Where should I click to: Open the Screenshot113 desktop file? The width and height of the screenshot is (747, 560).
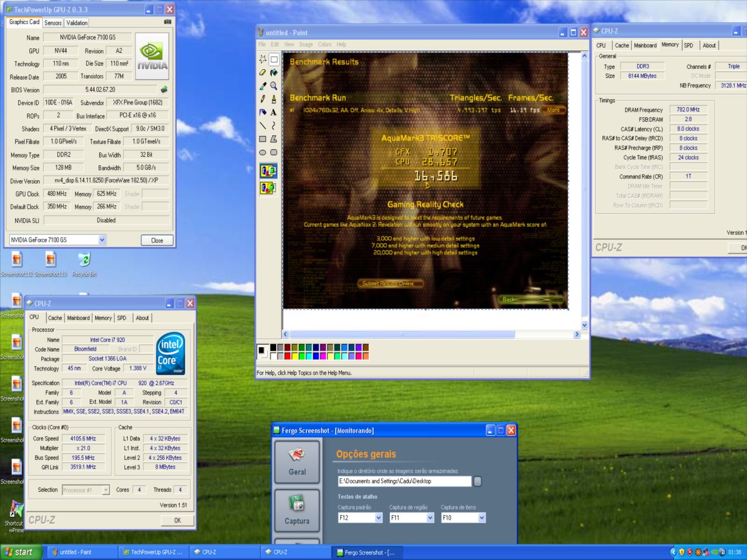[51, 264]
